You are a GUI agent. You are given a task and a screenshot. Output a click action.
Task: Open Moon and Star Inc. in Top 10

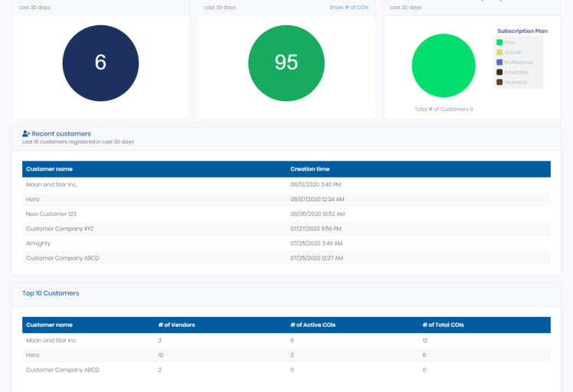tap(51, 341)
